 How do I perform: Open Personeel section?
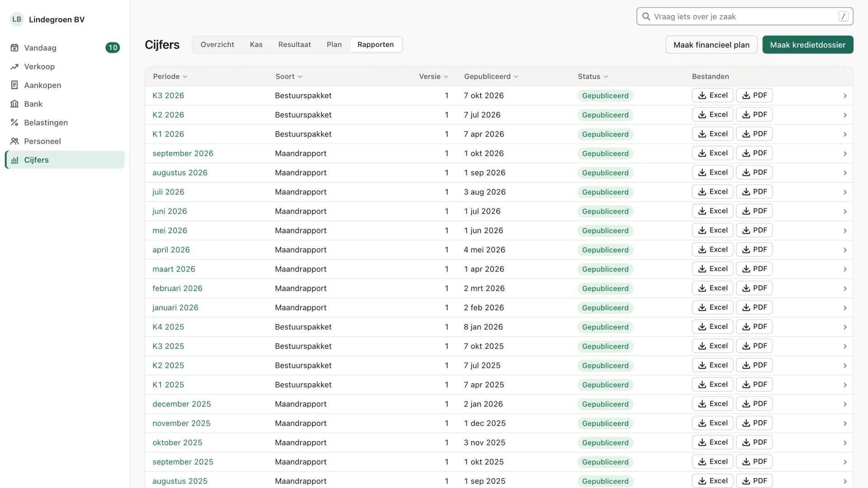point(65,141)
